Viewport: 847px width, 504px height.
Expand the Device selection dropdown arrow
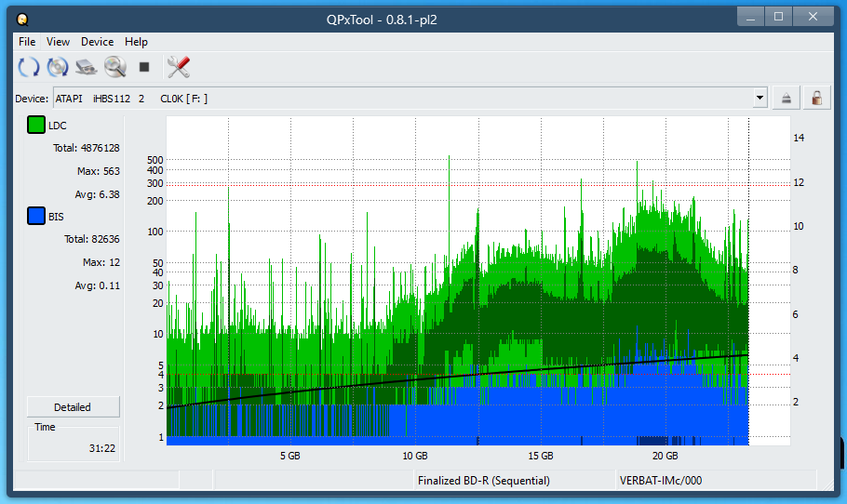(x=760, y=98)
